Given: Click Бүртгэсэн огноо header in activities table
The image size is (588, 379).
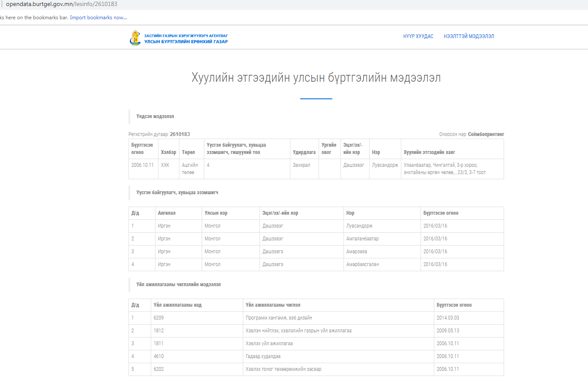Looking at the screenshot, I should pyautogui.click(x=454, y=305).
